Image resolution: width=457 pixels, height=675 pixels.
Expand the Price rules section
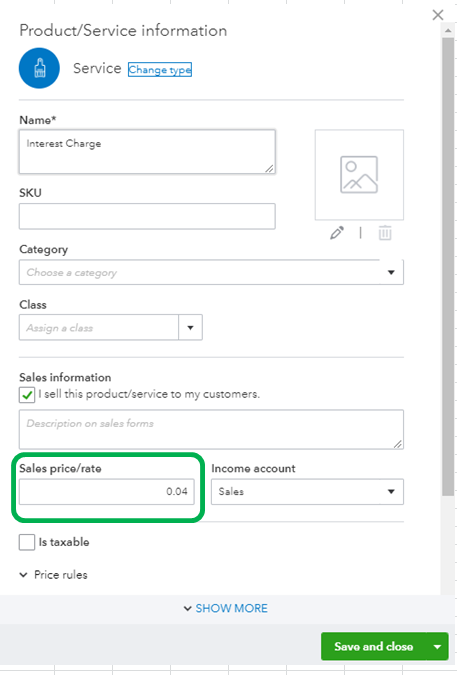[53, 575]
